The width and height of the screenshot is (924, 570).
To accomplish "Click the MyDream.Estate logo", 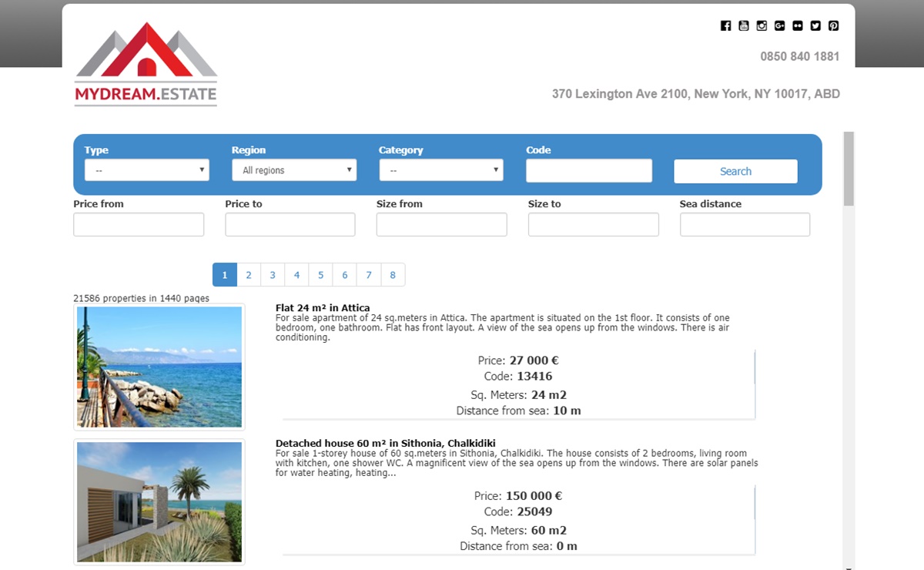I will point(146,64).
